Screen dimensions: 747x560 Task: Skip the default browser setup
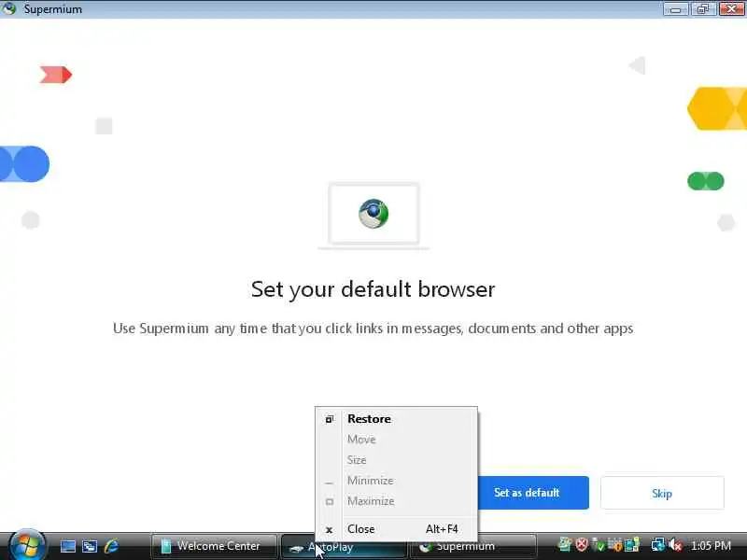662,494
